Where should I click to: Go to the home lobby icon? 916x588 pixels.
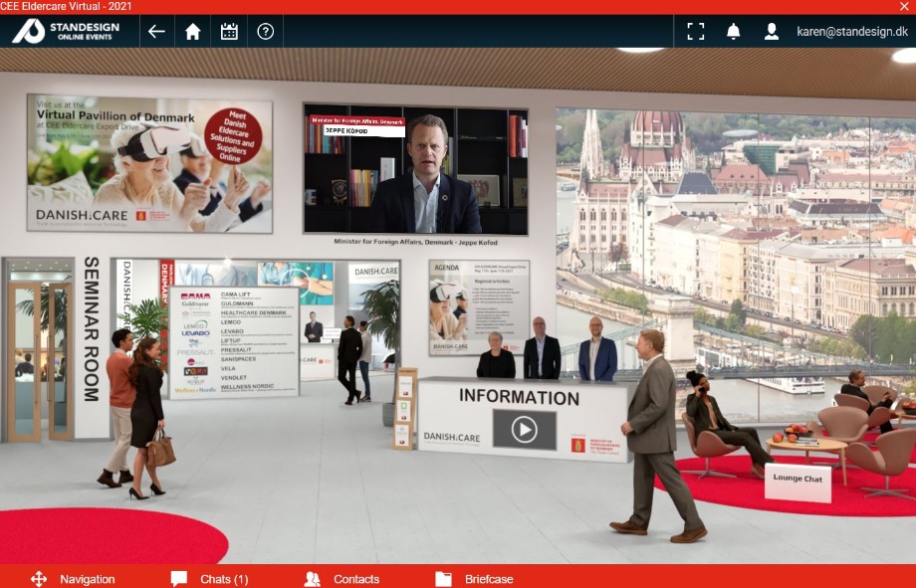pyautogui.click(x=193, y=32)
